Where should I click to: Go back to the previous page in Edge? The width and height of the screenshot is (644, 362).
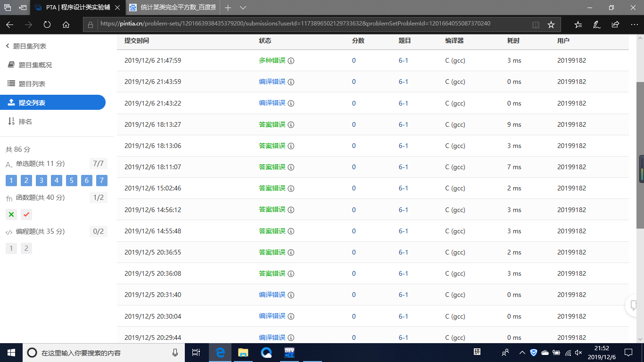coord(10,25)
